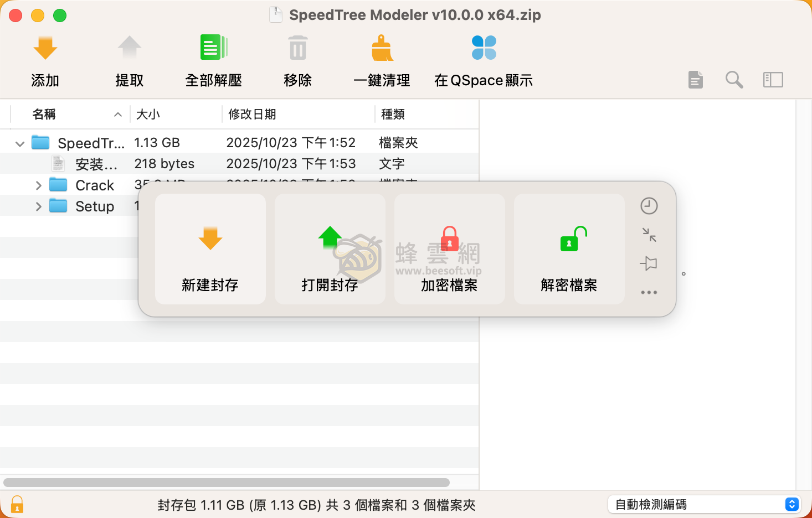Click the 文字 kind cell
812x518 pixels.
(392, 164)
